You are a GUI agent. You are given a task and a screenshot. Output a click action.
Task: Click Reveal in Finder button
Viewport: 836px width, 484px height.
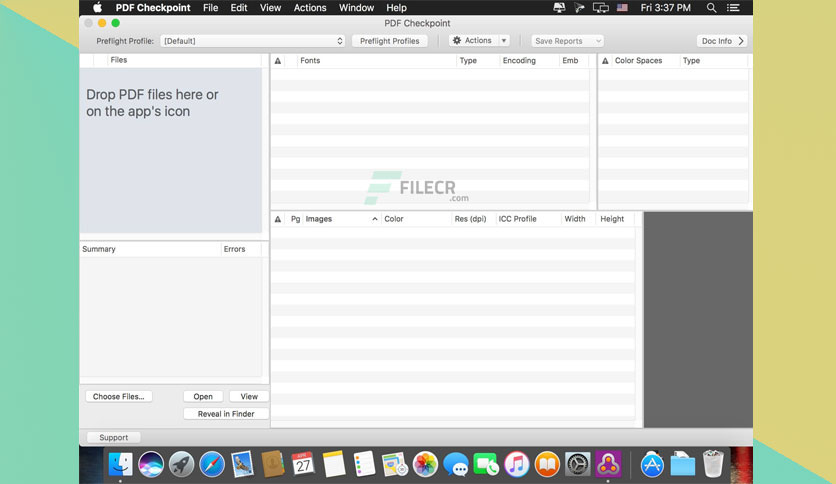[226, 414]
